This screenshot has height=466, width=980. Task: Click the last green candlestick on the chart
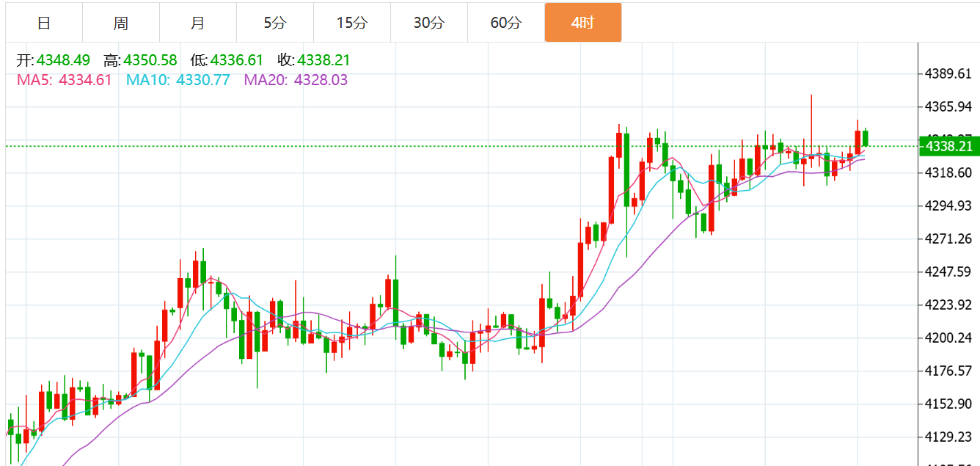click(x=866, y=138)
